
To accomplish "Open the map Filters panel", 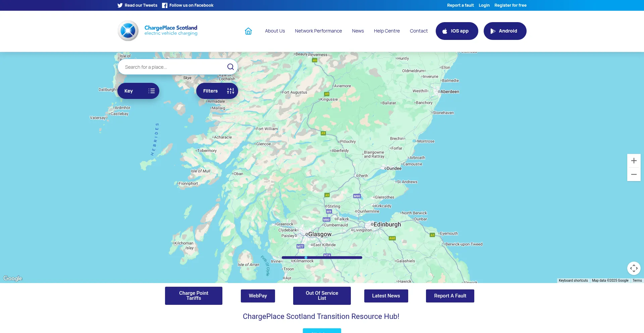I will tap(217, 91).
